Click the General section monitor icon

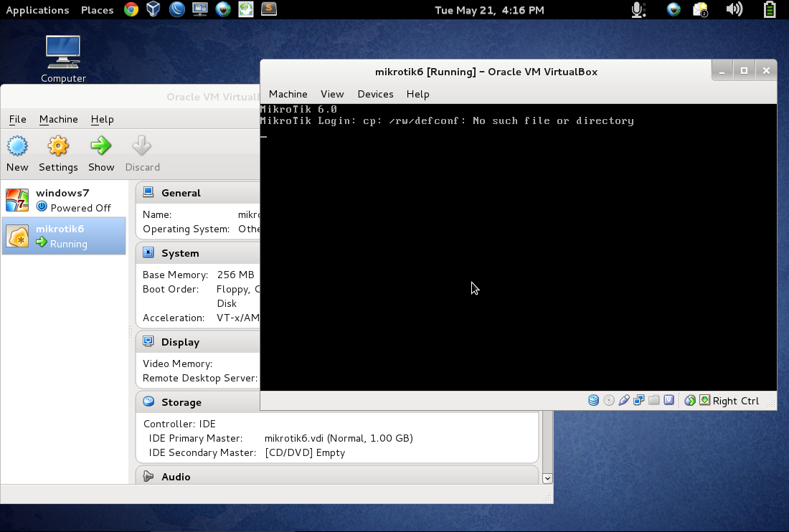(148, 192)
